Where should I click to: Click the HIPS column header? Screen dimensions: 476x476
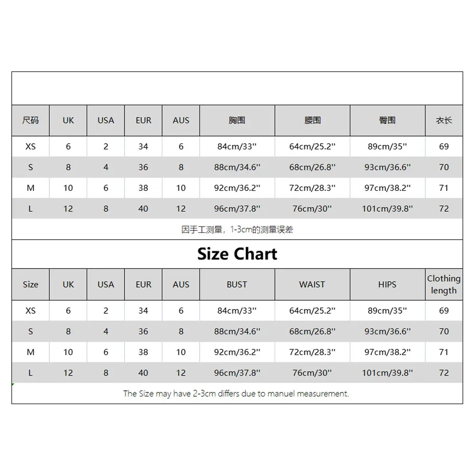coord(387,285)
